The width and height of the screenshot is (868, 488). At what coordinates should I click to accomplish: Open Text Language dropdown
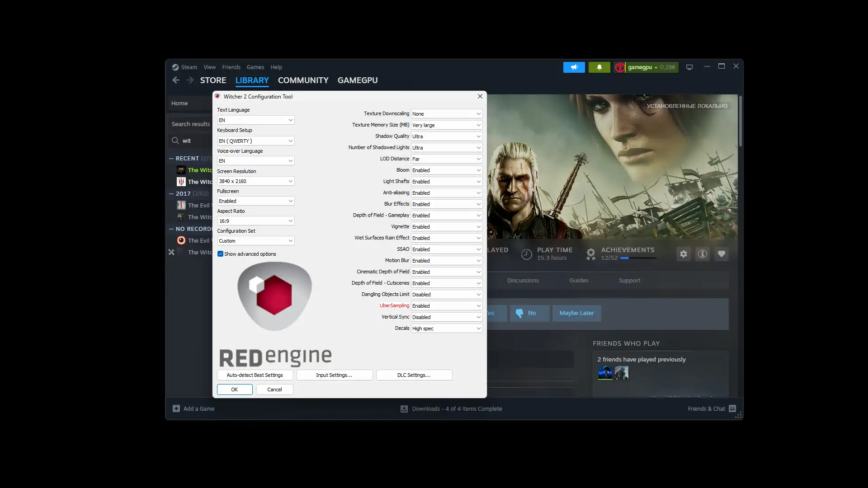click(255, 120)
